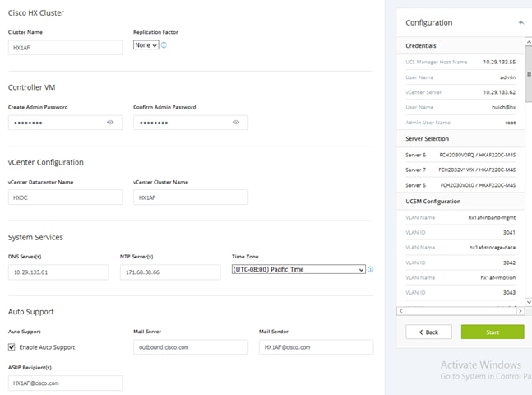Click the VLAN ID value 3043
The height and width of the screenshot is (395, 532).
509,292
